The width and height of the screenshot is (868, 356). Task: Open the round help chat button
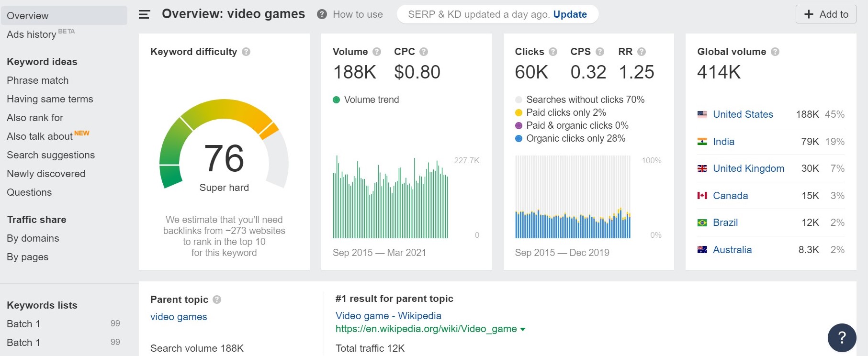coord(842,337)
